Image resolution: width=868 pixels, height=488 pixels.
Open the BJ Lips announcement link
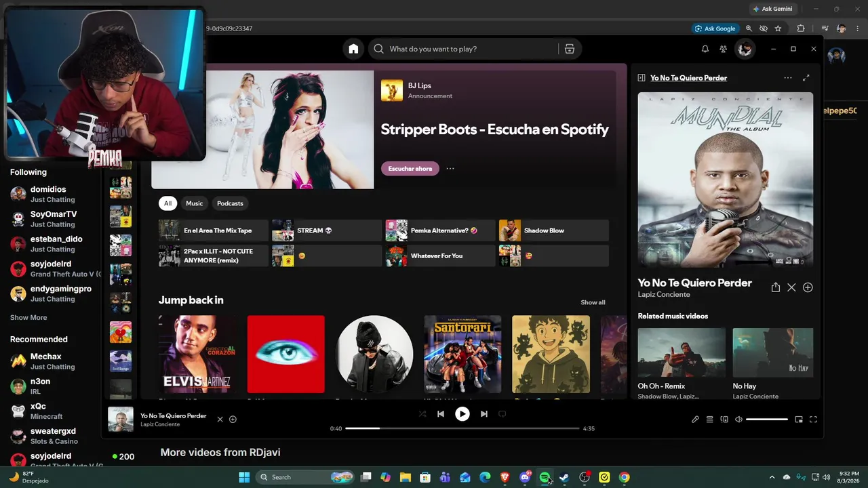pos(420,85)
